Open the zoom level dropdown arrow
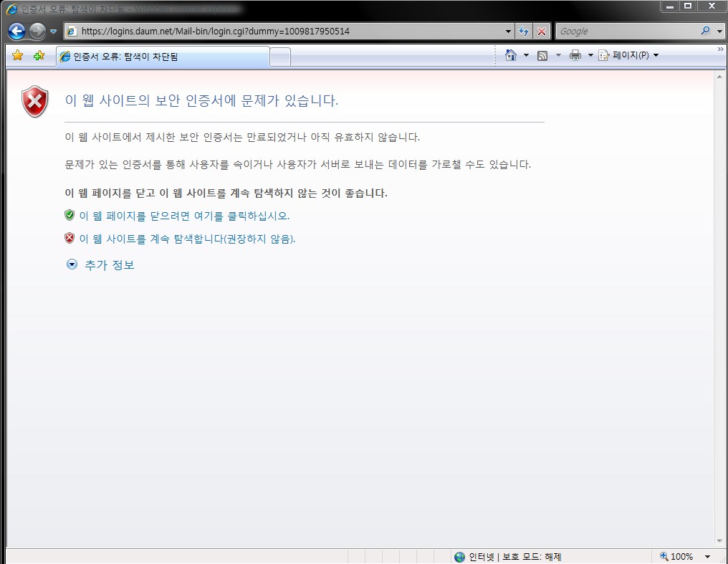Viewport: 728px width, 564px height. point(707,557)
